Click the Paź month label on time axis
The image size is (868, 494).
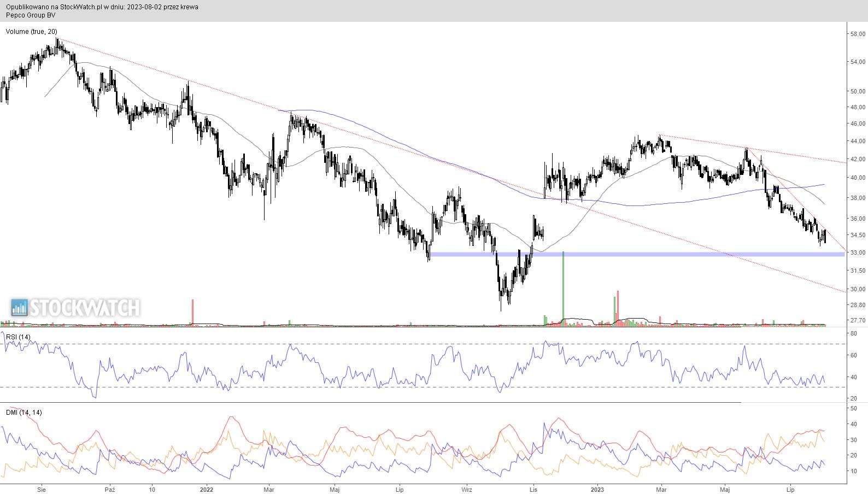[110, 490]
